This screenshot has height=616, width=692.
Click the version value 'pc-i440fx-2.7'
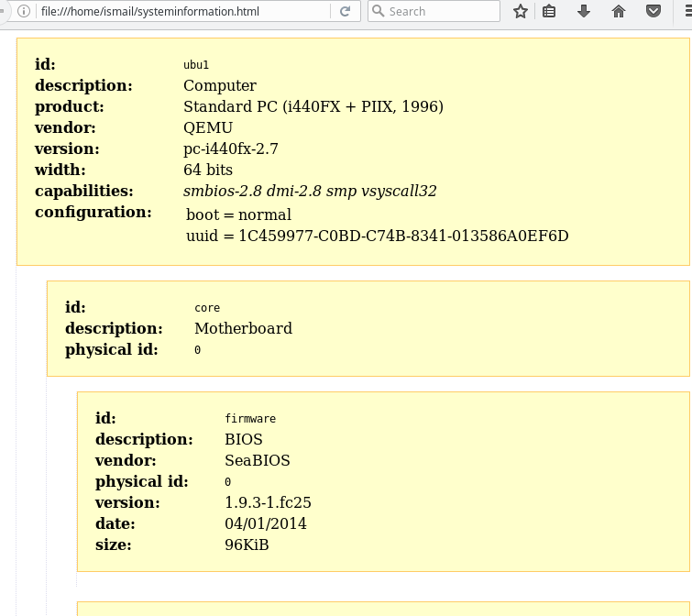[231, 148]
